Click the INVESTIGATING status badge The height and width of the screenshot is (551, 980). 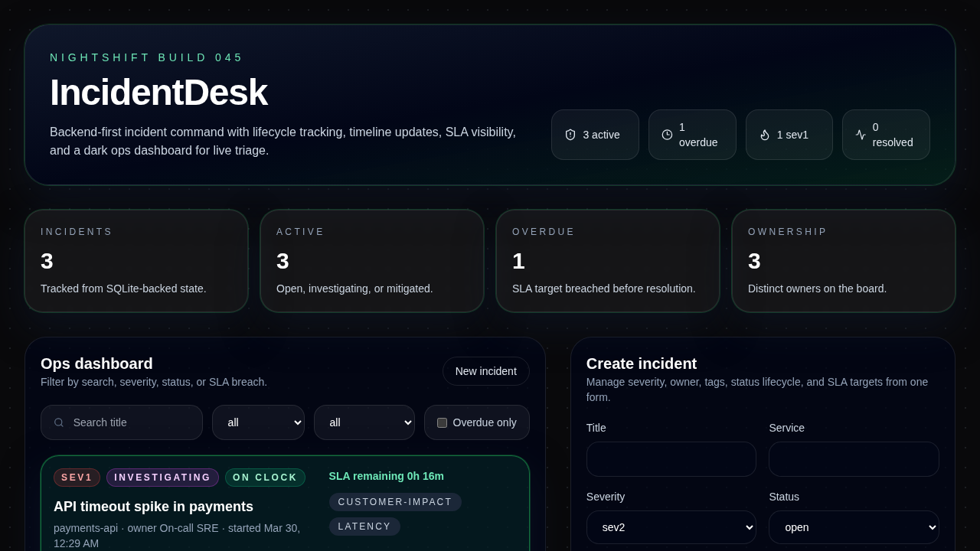162,478
